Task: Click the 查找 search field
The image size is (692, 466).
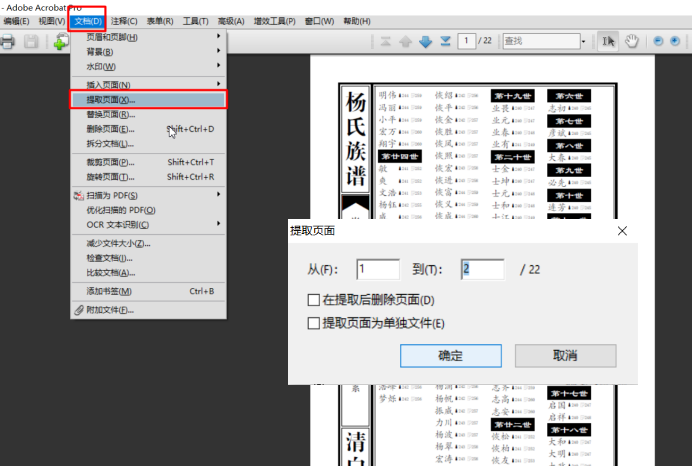Action: pos(542,41)
